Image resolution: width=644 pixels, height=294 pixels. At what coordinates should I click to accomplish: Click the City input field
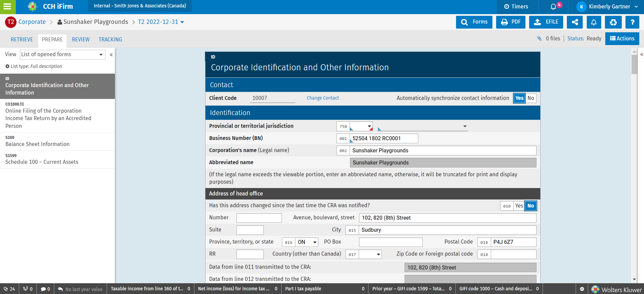(447, 230)
